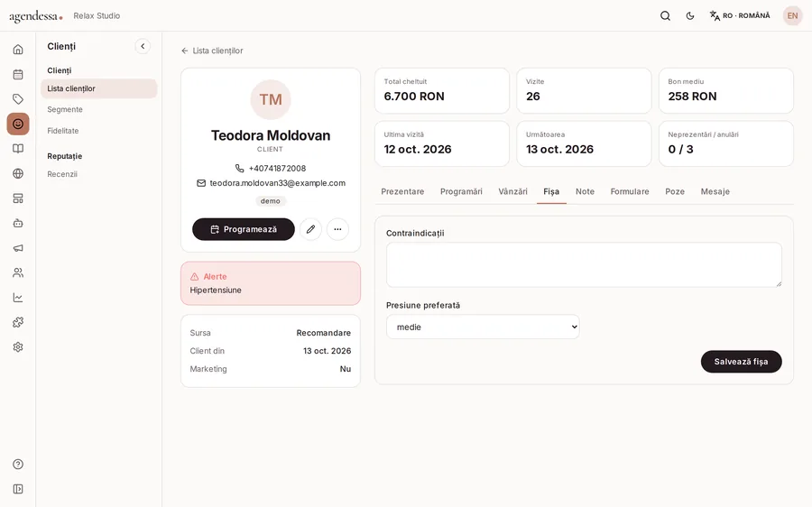Image resolution: width=812 pixels, height=507 pixels.
Task: Open the analytics chart sidebar icon
Action: tap(18, 298)
